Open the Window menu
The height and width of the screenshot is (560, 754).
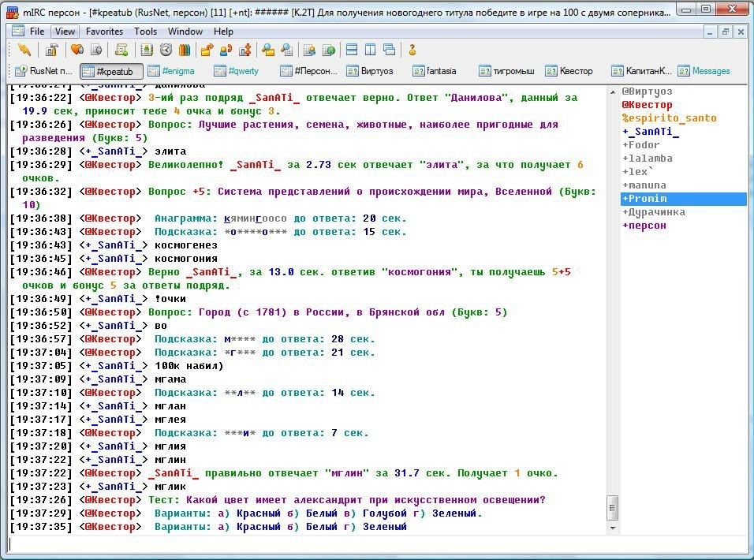pos(185,32)
